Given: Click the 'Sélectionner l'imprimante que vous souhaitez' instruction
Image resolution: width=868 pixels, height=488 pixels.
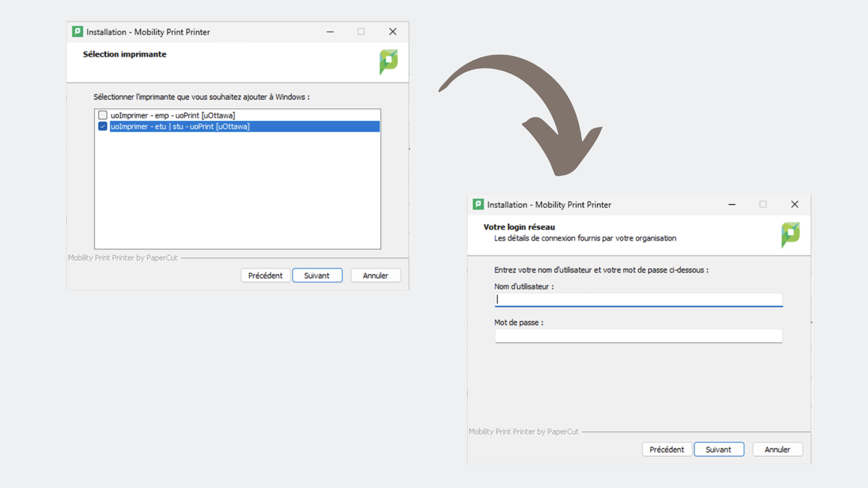Looking at the screenshot, I should 202,97.
